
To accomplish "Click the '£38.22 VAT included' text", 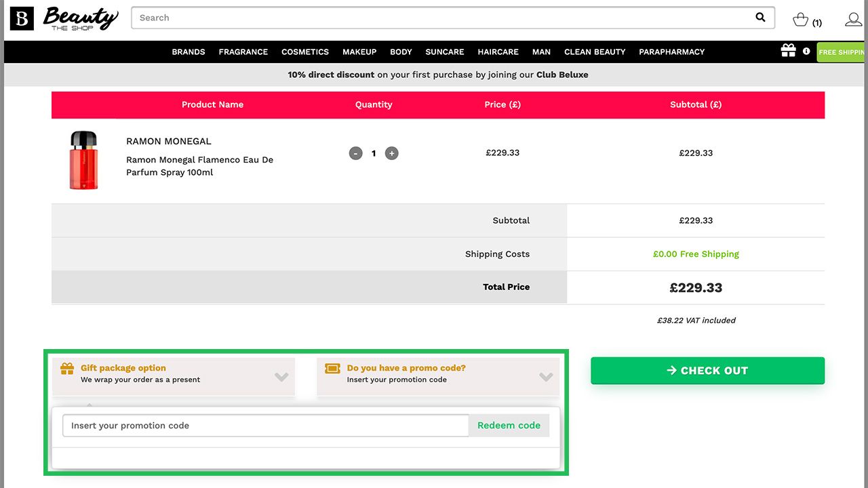I will (696, 321).
